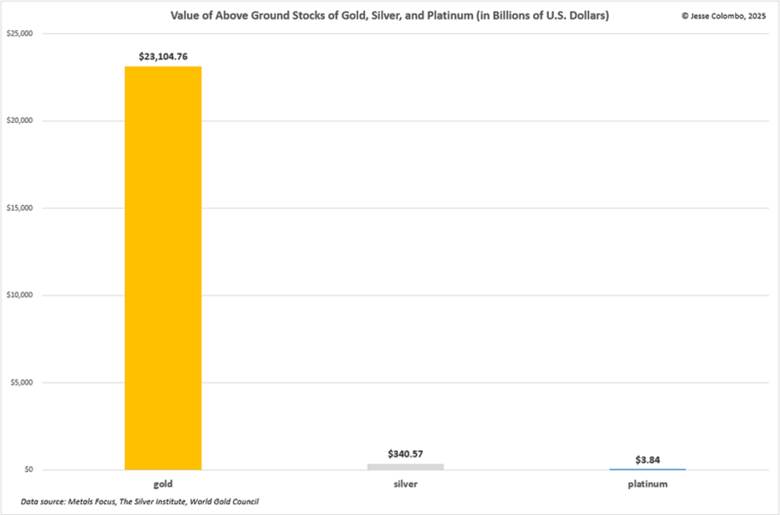
Task: Click the gold category axis label
Action: point(163,484)
